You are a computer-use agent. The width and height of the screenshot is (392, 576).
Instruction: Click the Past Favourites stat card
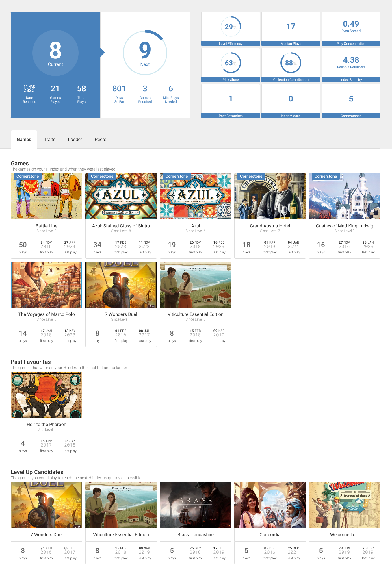(231, 101)
